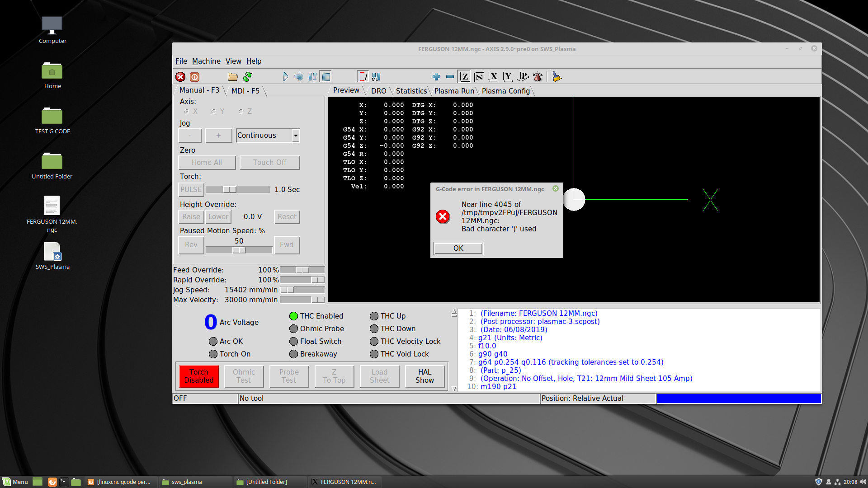This screenshot has width=868, height=488.
Task: Open FERGUSON 12MM.ngc file on desktop
Action: (x=52, y=214)
